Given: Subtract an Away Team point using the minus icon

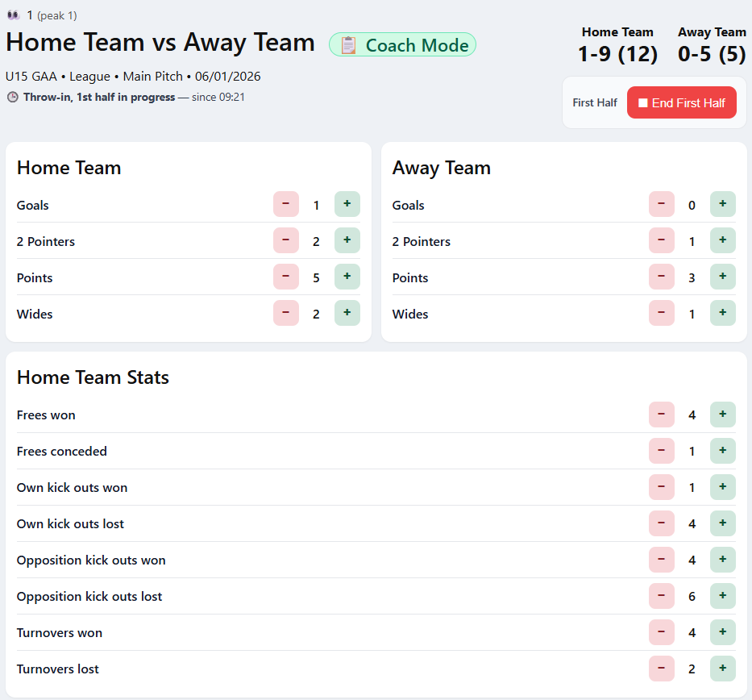Looking at the screenshot, I should [662, 277].
